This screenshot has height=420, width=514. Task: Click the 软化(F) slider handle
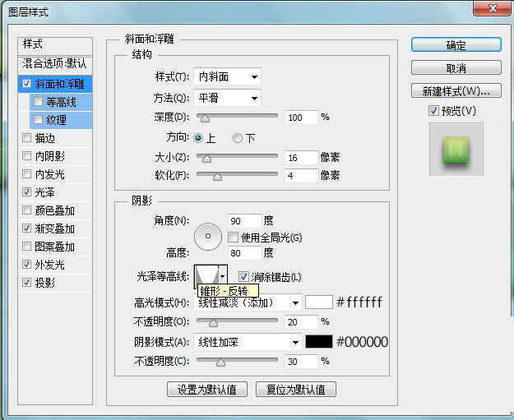218,177
